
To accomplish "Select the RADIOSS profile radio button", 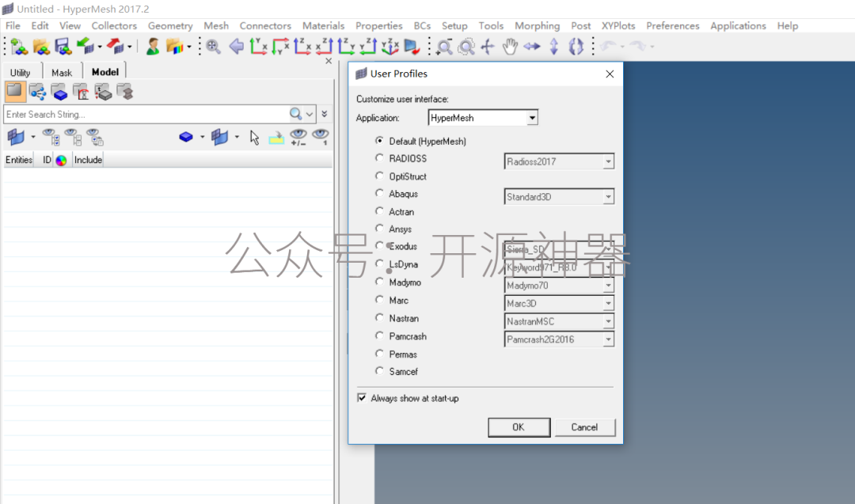I will pyautogui.click(x=379, y=158).
